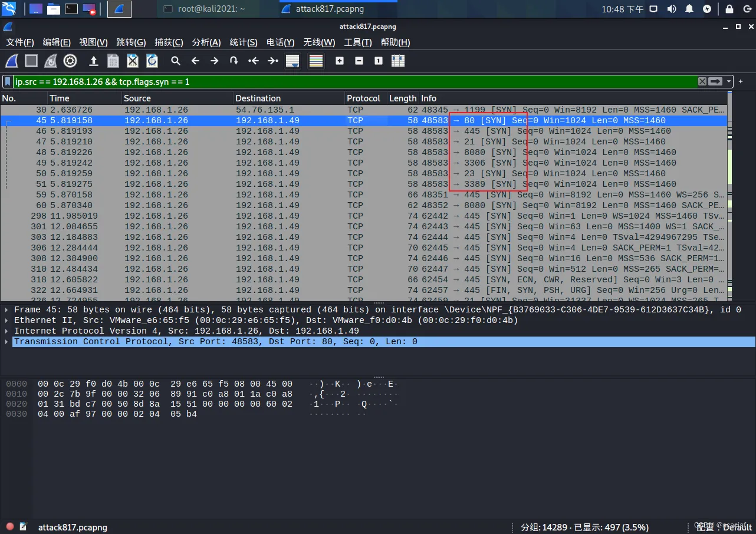Sort by the Protocol column header

[x=365, y=98]
